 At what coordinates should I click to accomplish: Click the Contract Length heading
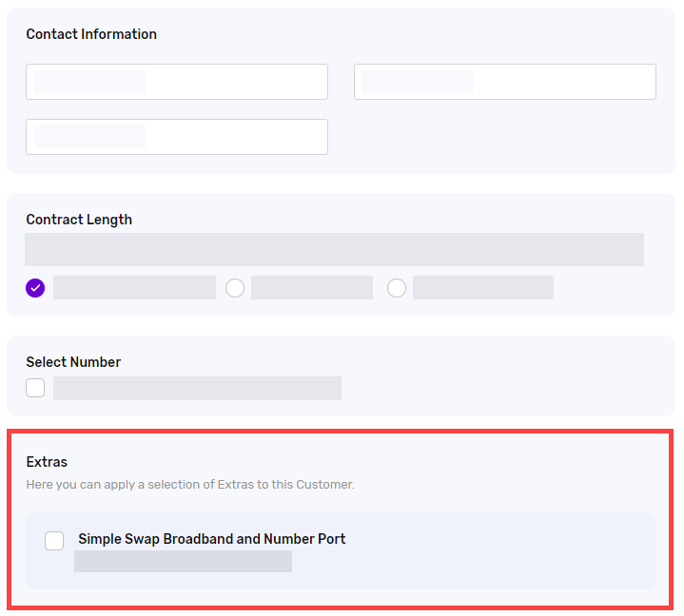point(79,220)
